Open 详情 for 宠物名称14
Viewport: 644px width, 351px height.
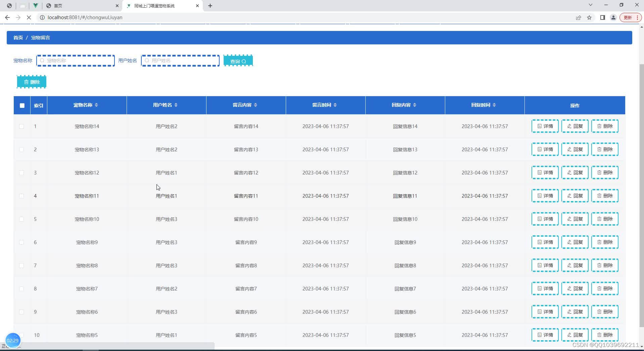coord(545,126)
